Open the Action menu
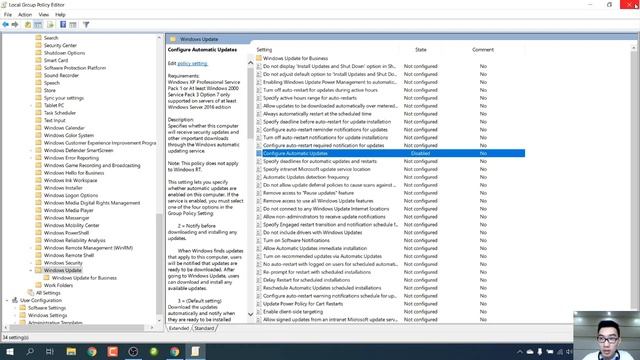 [25, 15]
